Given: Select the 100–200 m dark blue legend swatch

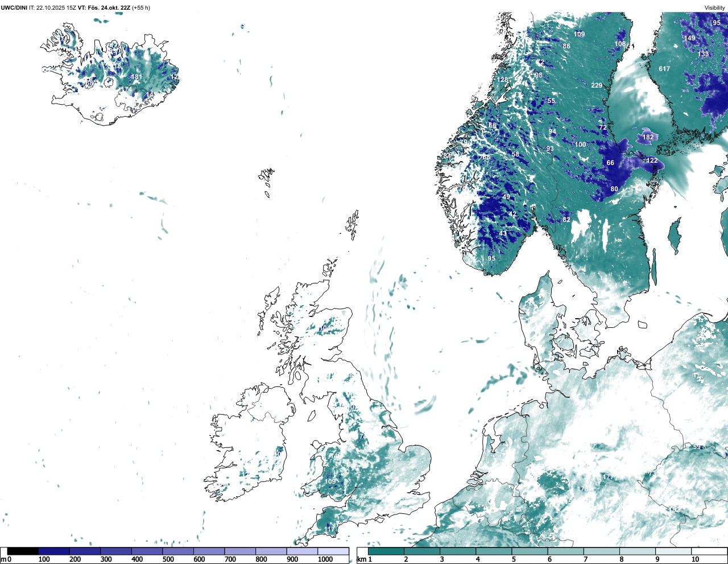Looking at the screenshot, I should [x=54, y=551].
